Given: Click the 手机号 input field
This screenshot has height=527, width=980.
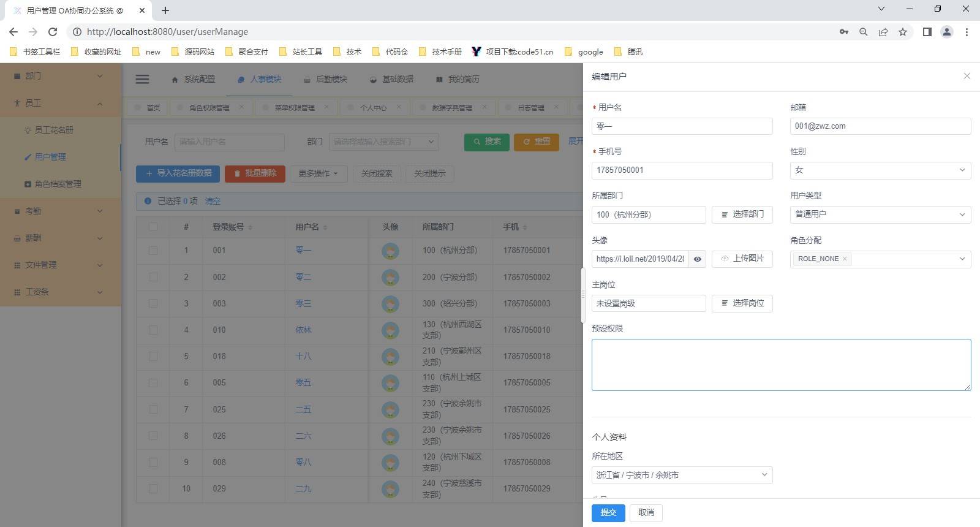Looking at the screenshot, I should click(682, 170).
